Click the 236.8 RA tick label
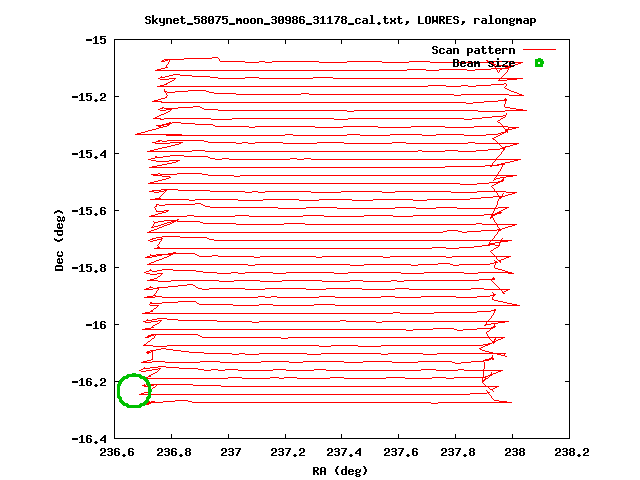Image resolution: width=640 pixels, height=480 pixels. 174,452
